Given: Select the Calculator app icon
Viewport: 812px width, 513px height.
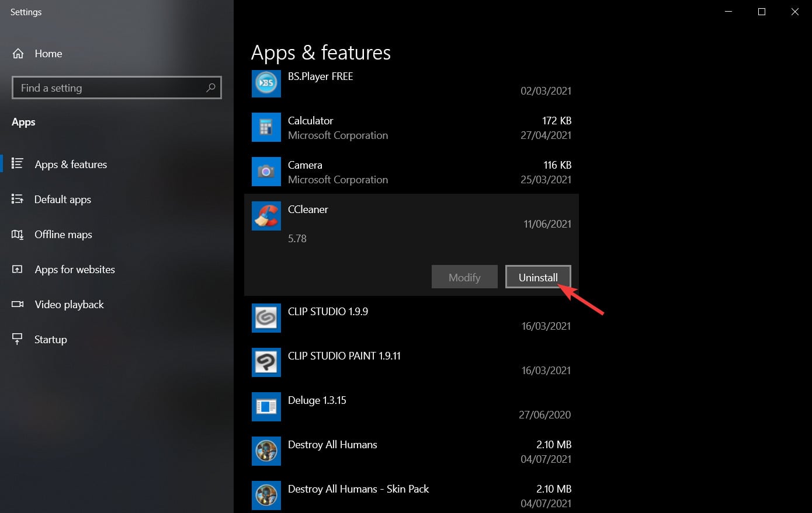Looking at the screenshot, I should pos(266,127).
